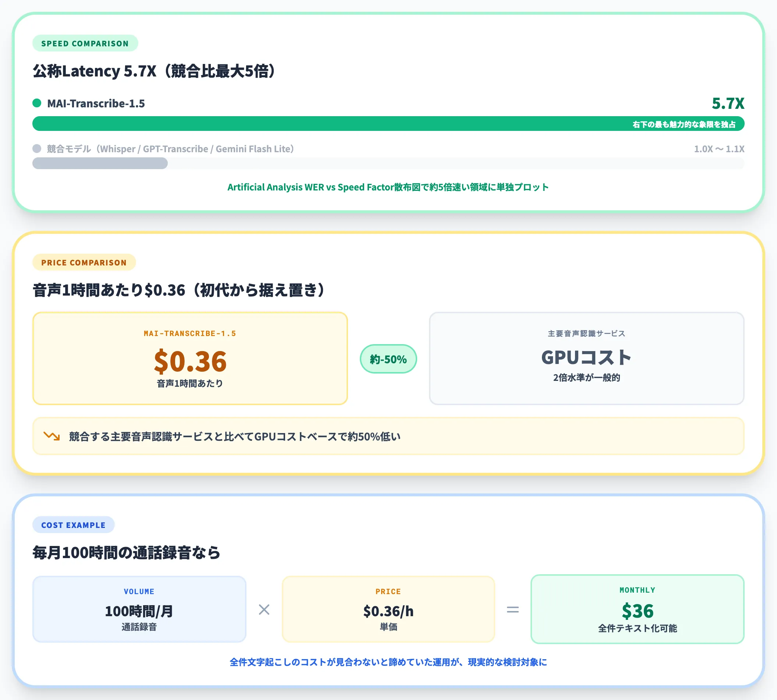Click the 音声1時間あたり caption under $0.36
The width and height of the screenshot is (777, 700).
coord(190,383)
